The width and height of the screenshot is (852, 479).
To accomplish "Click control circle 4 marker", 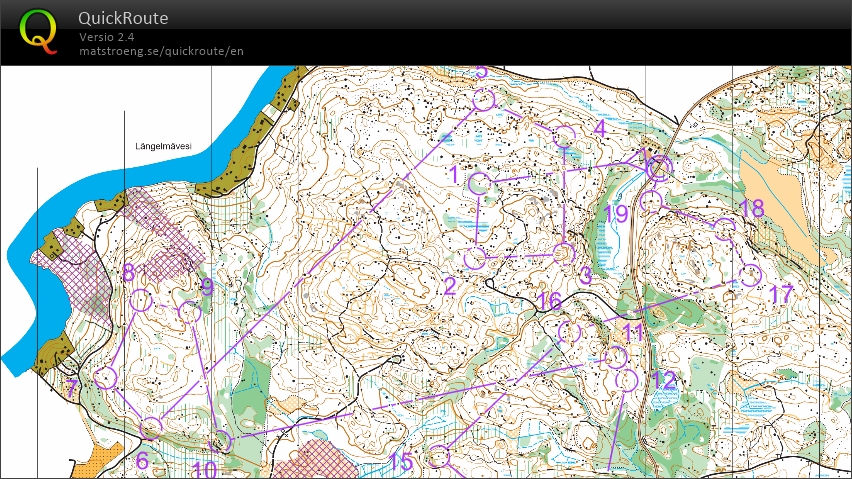I will point(565,136).
